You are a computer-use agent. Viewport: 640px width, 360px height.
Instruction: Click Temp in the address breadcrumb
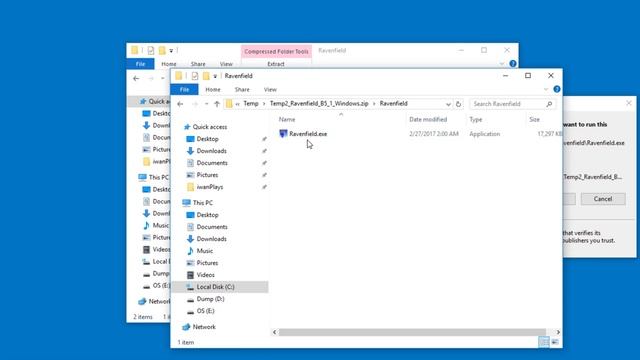pyautogui.click(x=251, y=104)
